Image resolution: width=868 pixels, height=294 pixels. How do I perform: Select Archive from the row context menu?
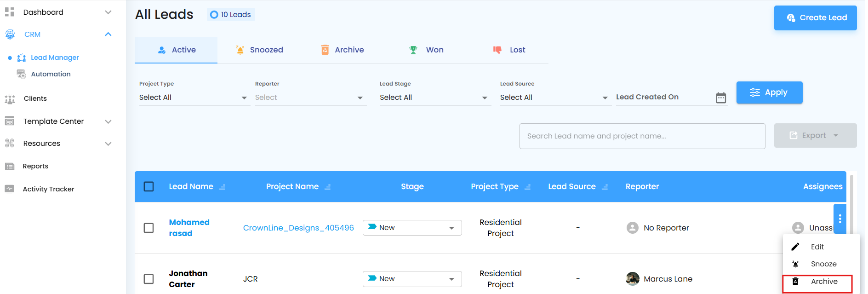coord(823,282)
